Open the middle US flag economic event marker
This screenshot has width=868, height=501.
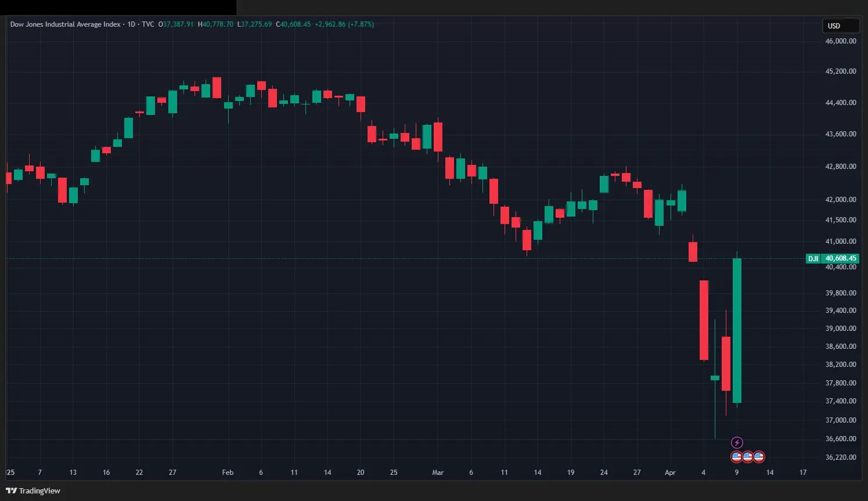(x=748, y=457)
